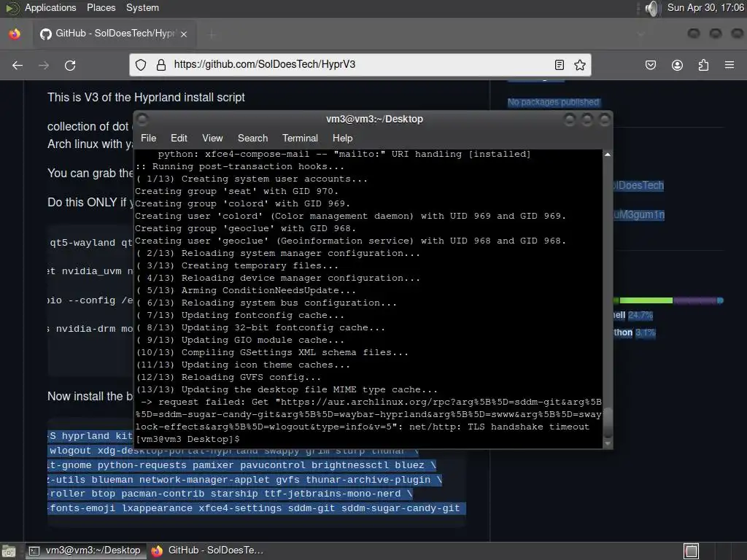Viewport: 747px width, 560px height.
Task: Click the [vm3@vm3 Desktop]$ prompt line
Action: [x=187, y=439]
